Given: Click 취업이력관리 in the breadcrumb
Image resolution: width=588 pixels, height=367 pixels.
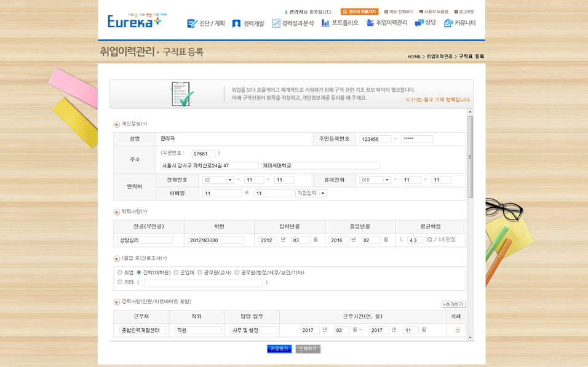Looking at the screenshot, I should tap(440, 57).
